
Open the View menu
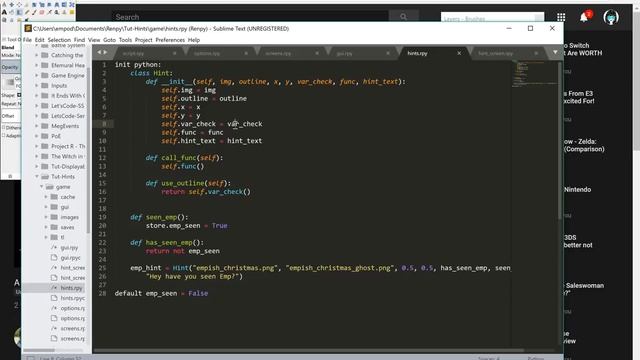point(94,40)
